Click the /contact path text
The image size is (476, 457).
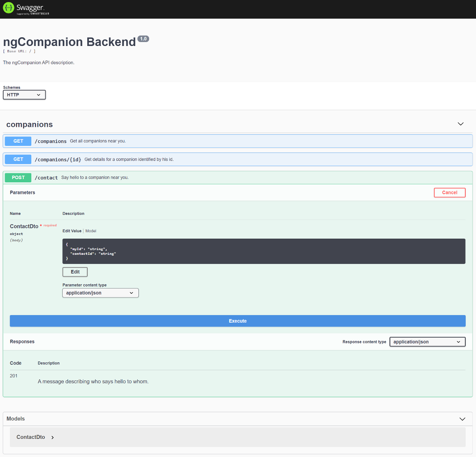[x=46, y=178]
